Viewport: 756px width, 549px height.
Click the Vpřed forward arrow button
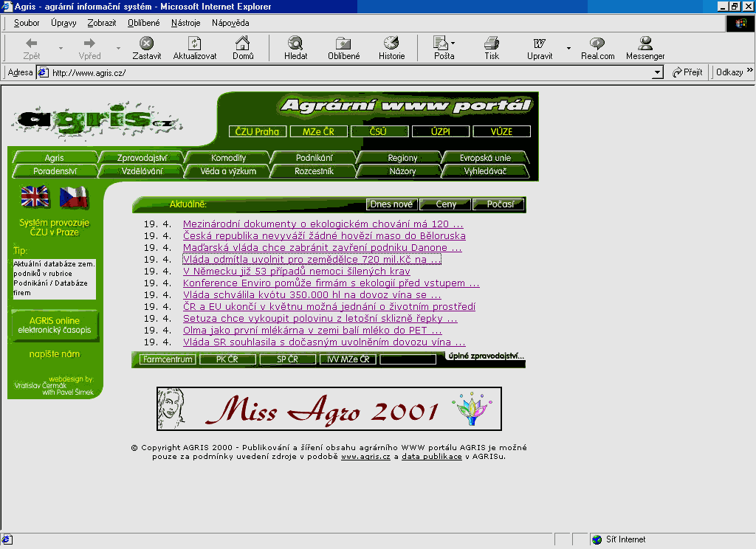[89, 48]
